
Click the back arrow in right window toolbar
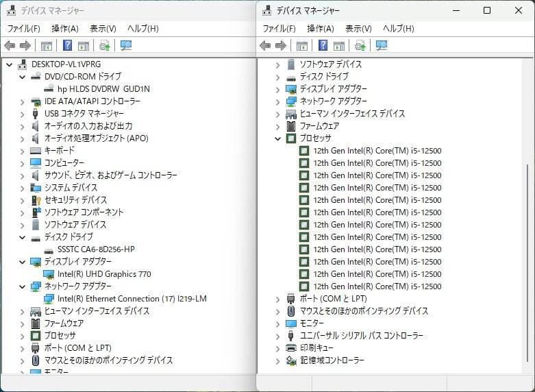click(x=266, y=46)
